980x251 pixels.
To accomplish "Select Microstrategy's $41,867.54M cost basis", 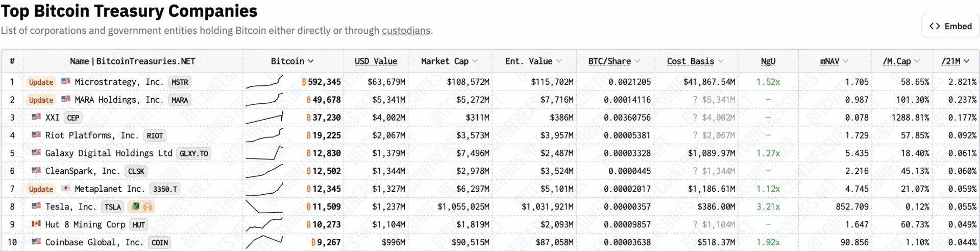I will tap(709, 82).
